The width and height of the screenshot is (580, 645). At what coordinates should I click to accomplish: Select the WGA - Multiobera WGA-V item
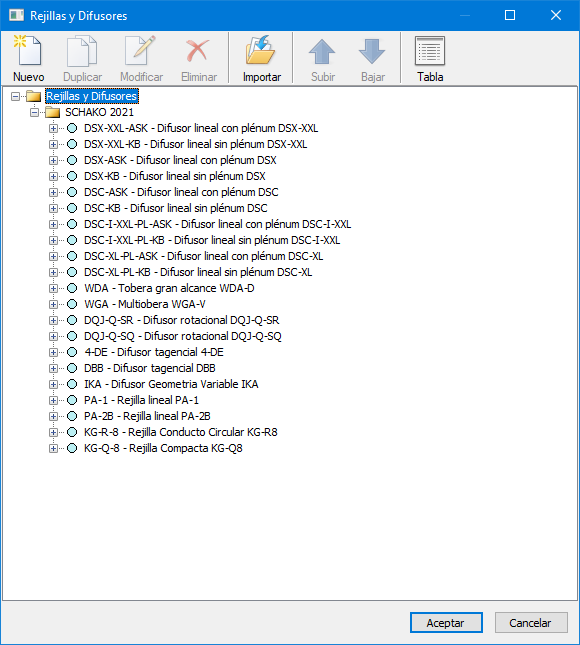pos(145,304)
